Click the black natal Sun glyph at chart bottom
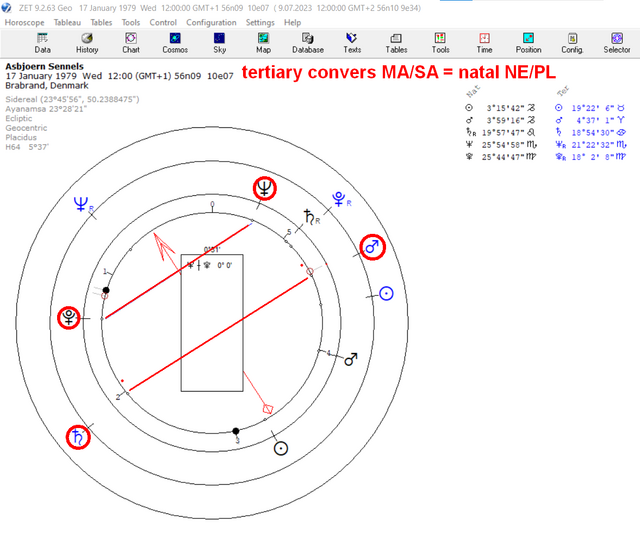 coord(280,448)
